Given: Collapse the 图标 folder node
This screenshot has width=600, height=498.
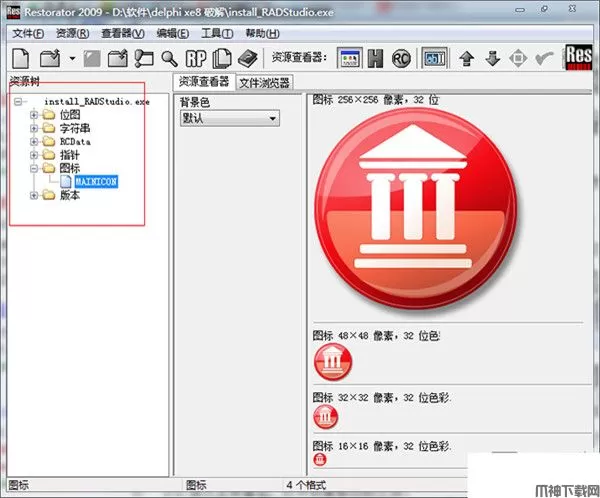Looking at the screenshot, I should coord(34,169).
